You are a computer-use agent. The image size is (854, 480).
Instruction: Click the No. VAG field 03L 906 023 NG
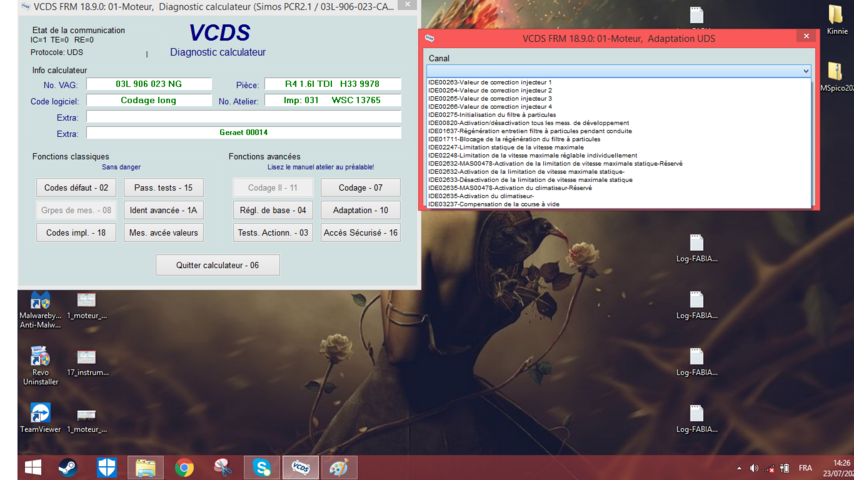click(x=149, y=84)
